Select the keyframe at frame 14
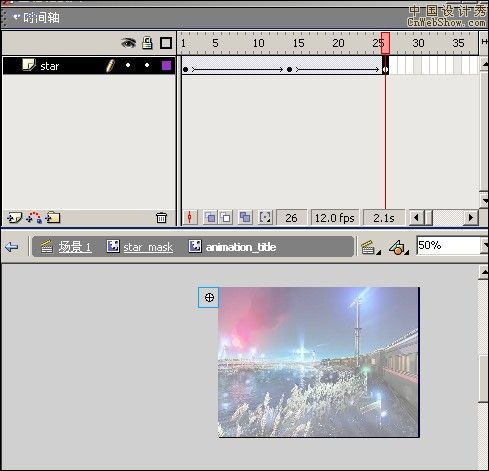The width and height of the screenshot is (489, 471). click(289, 69)
